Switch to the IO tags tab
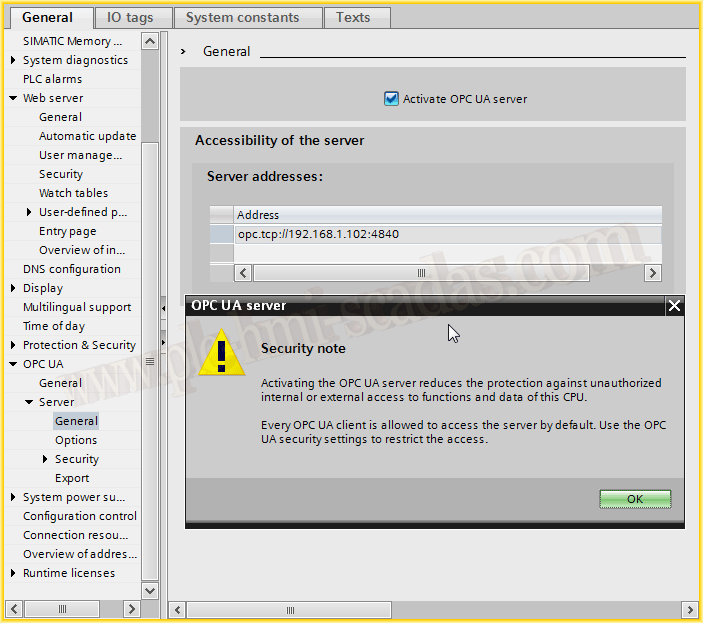The width and height of the screenshot is (703, 623). (133, 17)
